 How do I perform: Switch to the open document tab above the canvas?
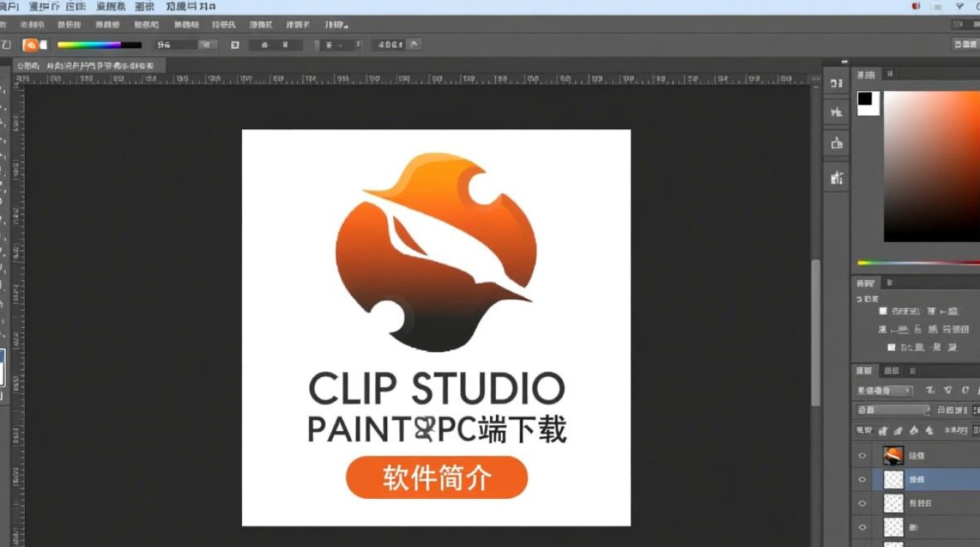pos(87,65)
